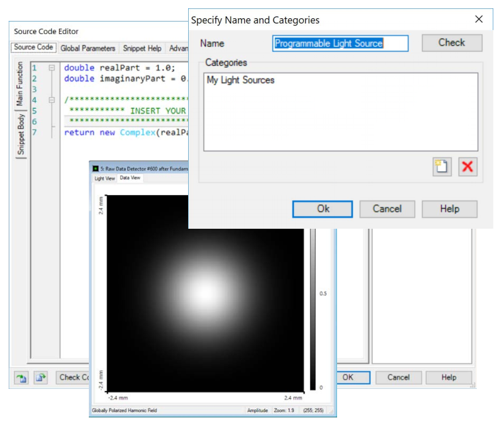The height and width of the screenshot is (424, 499).
Task: Open the Snippet Body vertical tab
Action: tap(21, 134)
